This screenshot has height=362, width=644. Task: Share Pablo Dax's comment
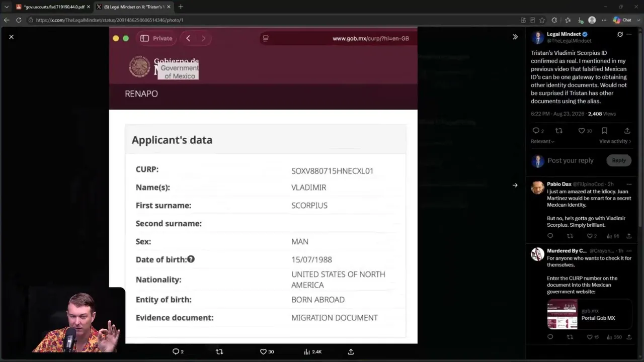(629, 236)
